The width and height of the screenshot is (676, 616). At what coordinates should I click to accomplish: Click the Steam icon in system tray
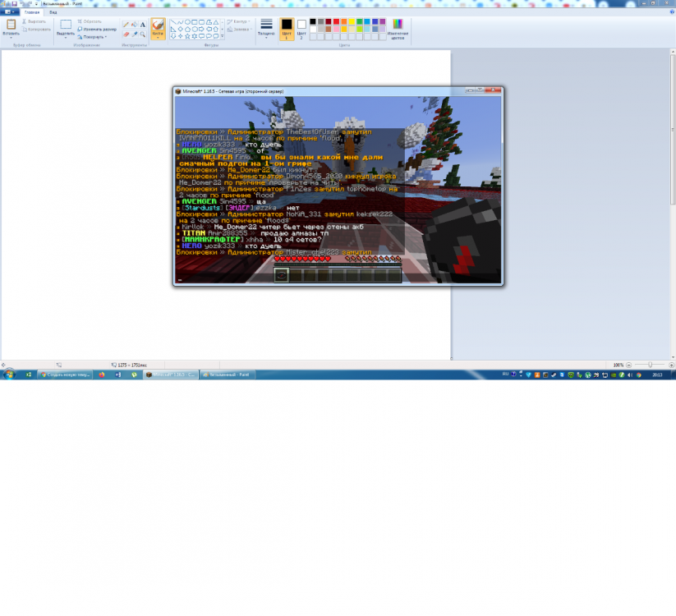[554, 375]
